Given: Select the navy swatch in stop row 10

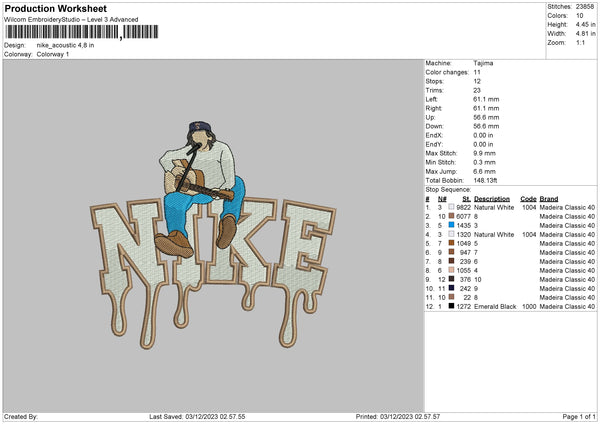Looking at the screenshot, I should [451, 288].
